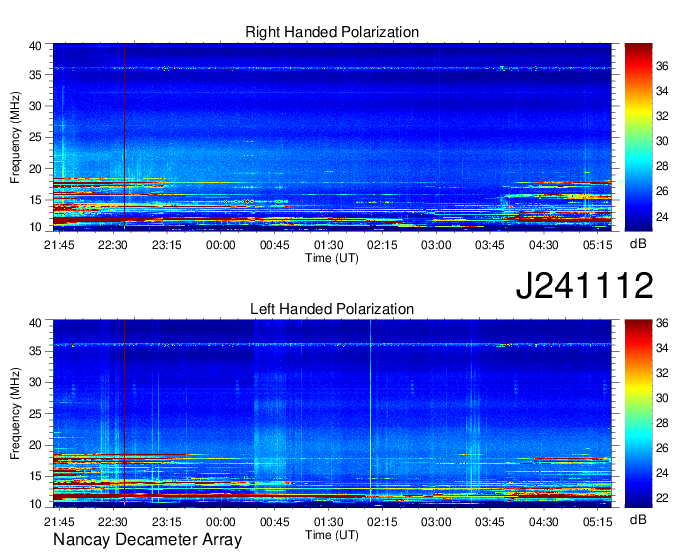Click the 10 MHz tick on the Right Handed axis
The height and width of the screenshot is (552, 680).
point(35,227)
